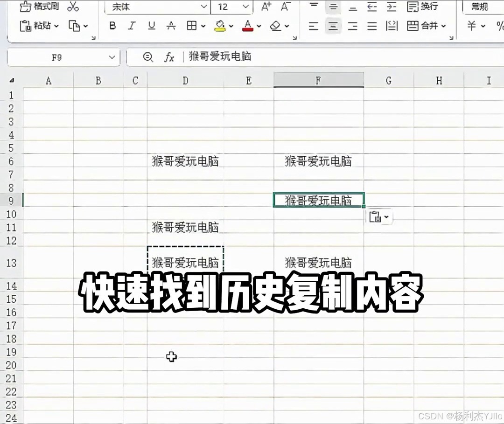Open the Copy dropdown arrow

tap(85, 26)
